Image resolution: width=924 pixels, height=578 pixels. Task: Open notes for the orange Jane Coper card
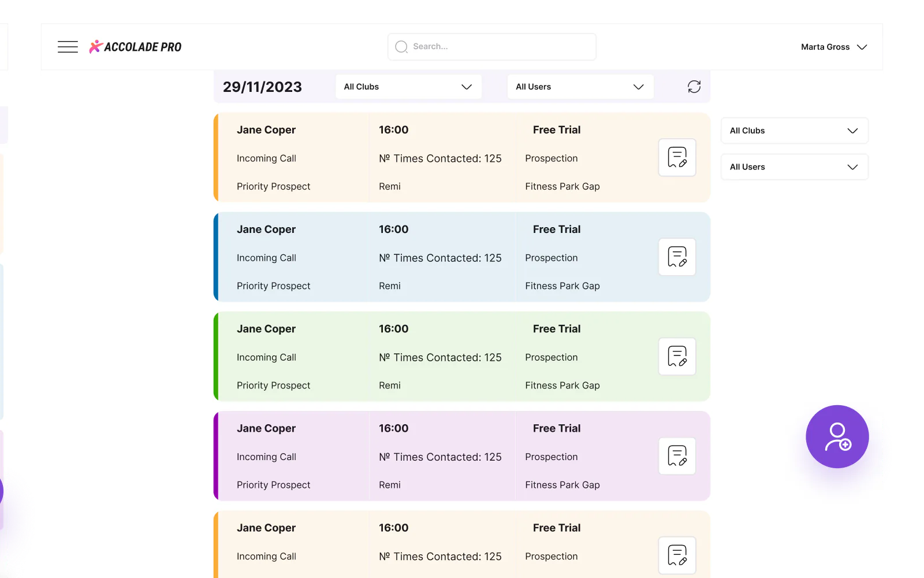pyautogui.click(x=677, y=157)
